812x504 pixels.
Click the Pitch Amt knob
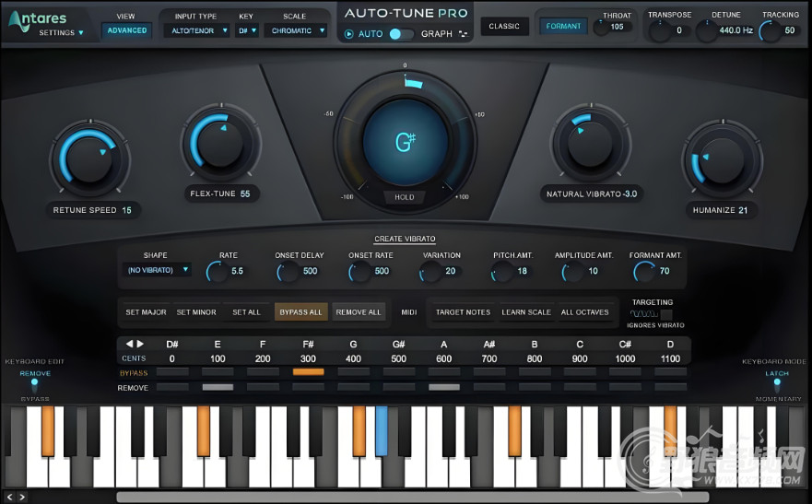[x=501, y=271]
